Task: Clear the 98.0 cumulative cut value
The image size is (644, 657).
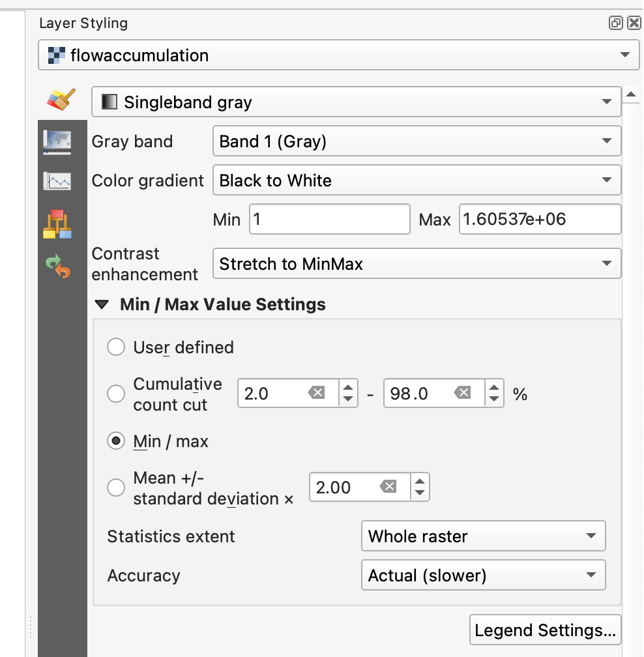Action: [x=462, y=393]
